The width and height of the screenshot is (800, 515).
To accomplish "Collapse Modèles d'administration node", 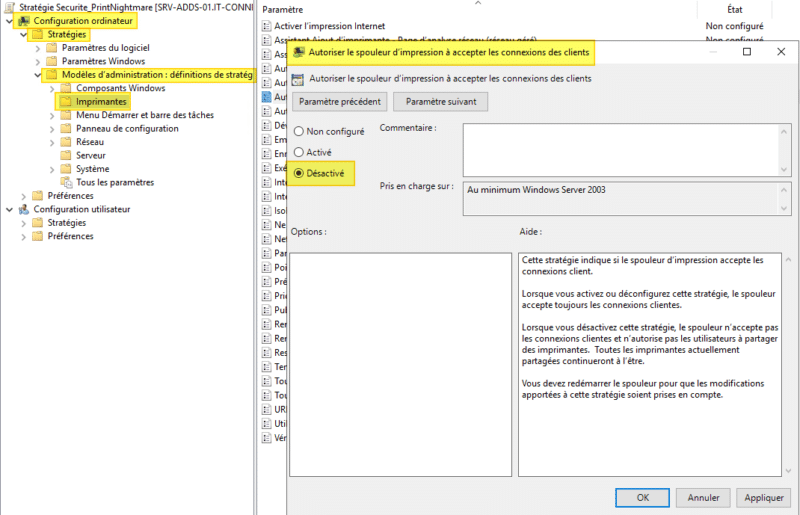I will point(38,75).
